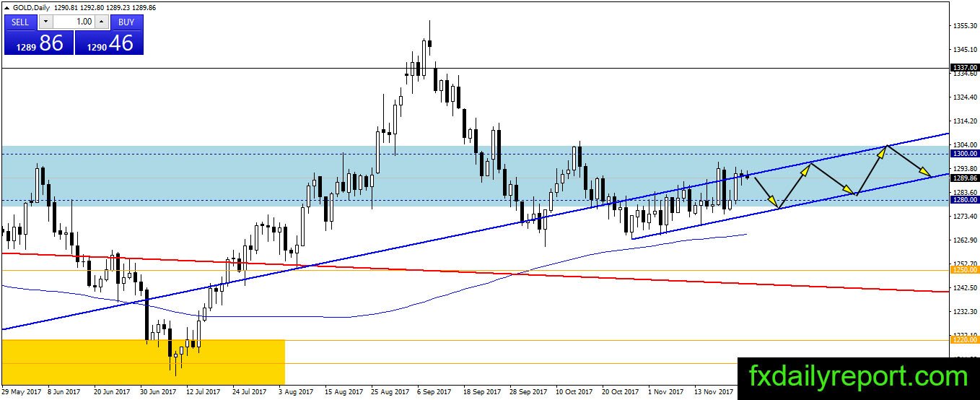
Task: Click the 1289 86 sell price tile
Action: [x=38, y=43]
